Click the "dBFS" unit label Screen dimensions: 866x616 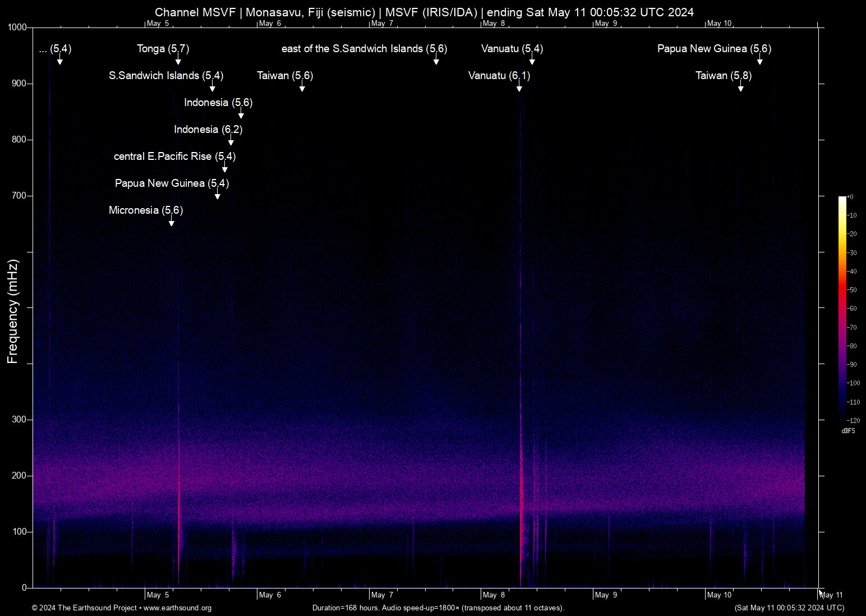(848, 431)
